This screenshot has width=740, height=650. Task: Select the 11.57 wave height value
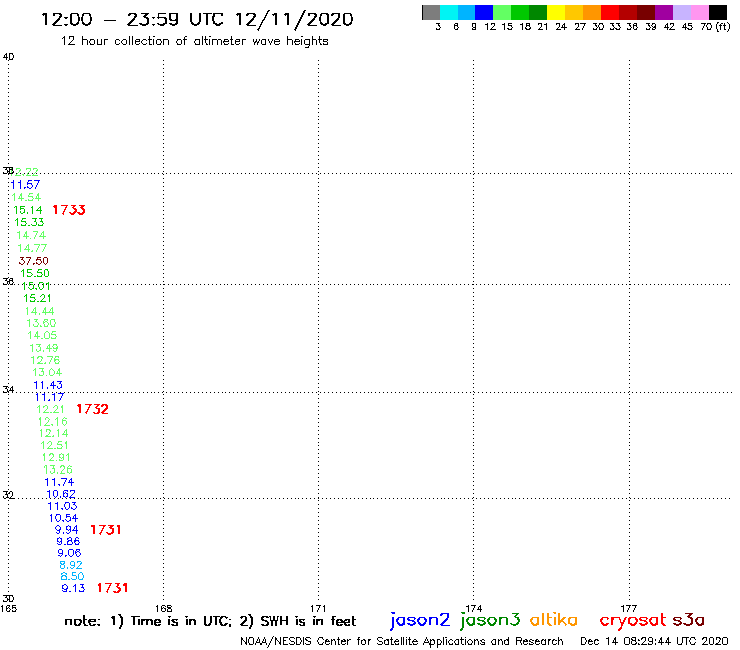tap(25, 185)
